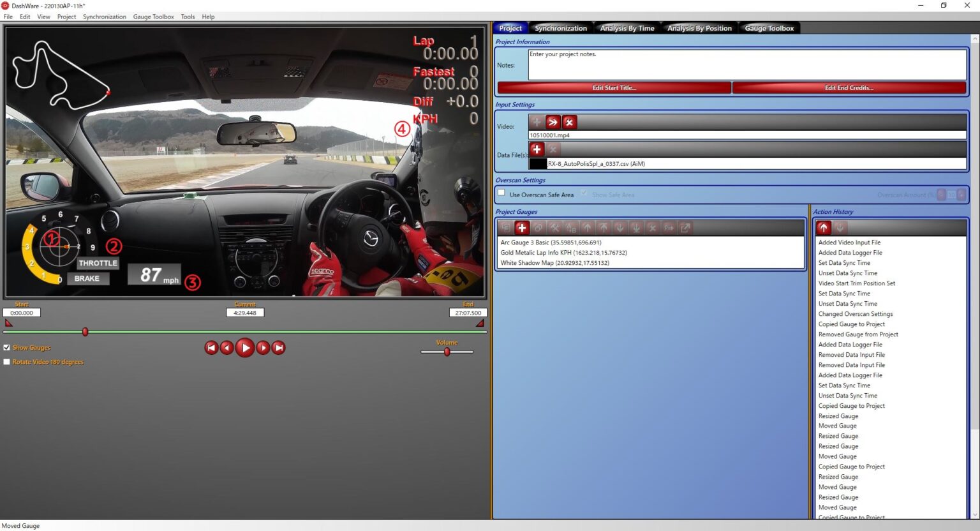Open the Gauge Settings wrench icon
980x531 pixels.
pos(555,227)
